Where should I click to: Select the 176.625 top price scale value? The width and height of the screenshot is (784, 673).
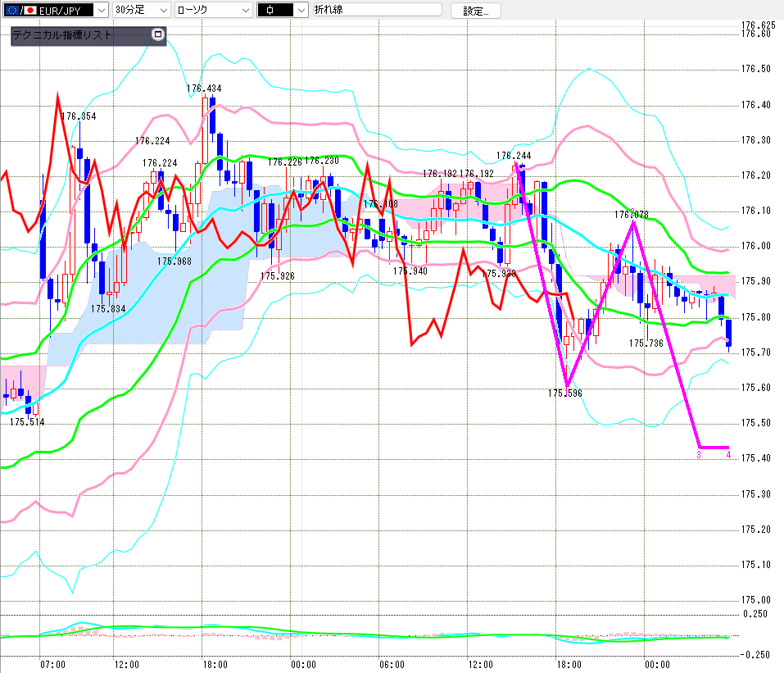[x=758, y=25]
